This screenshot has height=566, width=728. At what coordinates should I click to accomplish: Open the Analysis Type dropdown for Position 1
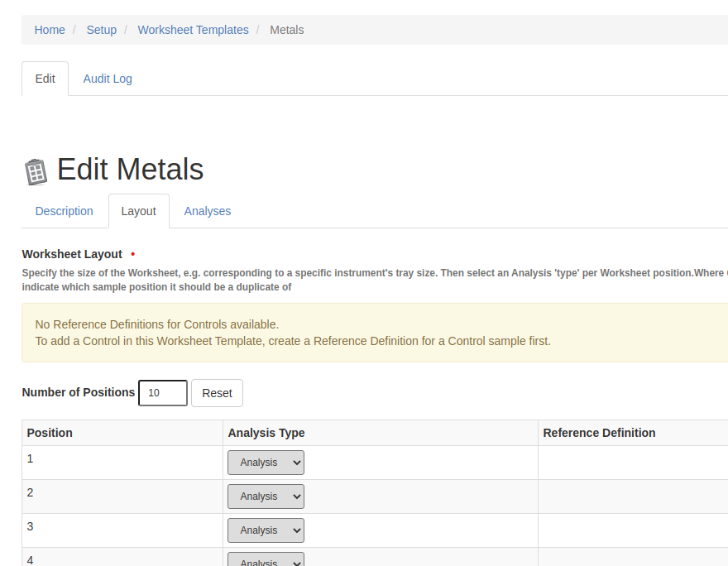(265, 462)
